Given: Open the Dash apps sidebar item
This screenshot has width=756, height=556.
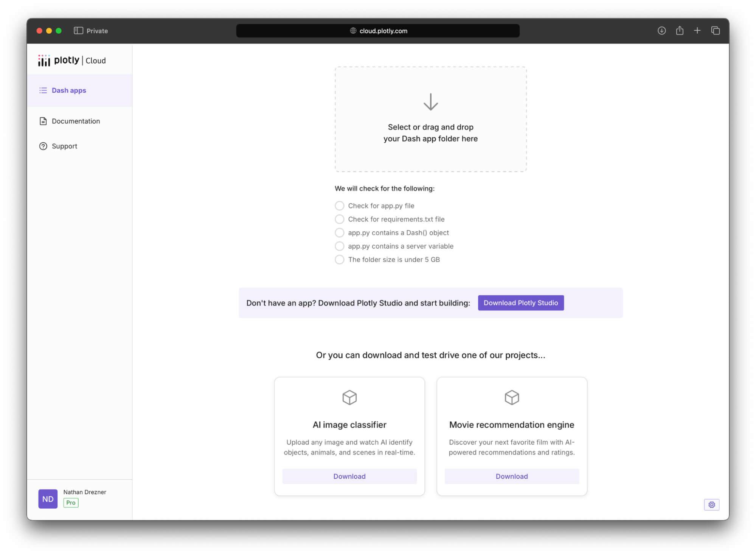Looking at the screenshot, I should [79, 90].
